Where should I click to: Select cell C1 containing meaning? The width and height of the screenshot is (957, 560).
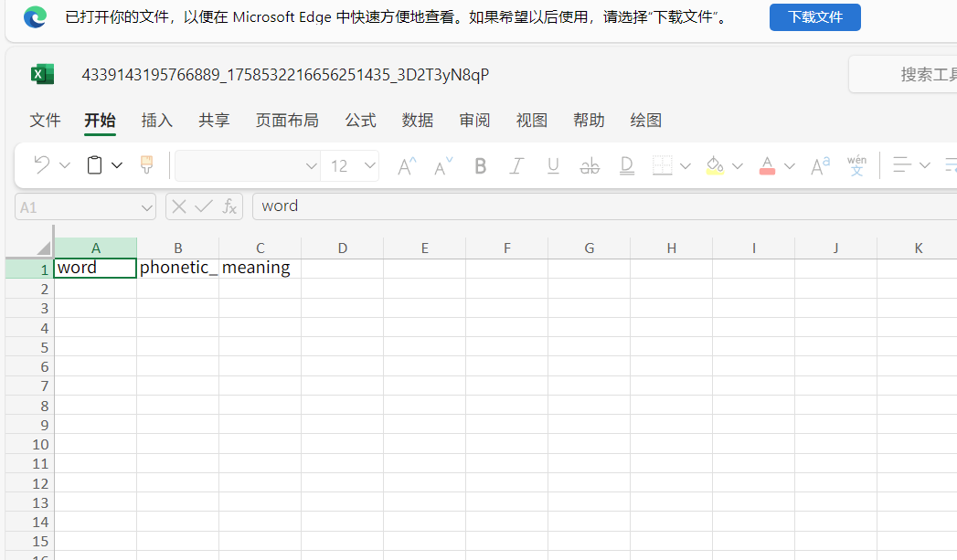tap(260, 269)
